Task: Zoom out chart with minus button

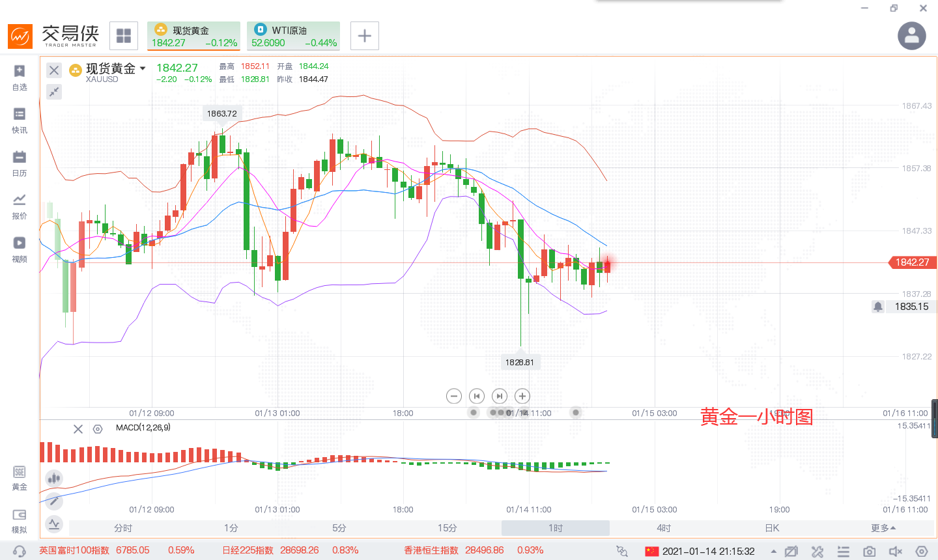Action: tap(454, 396)
